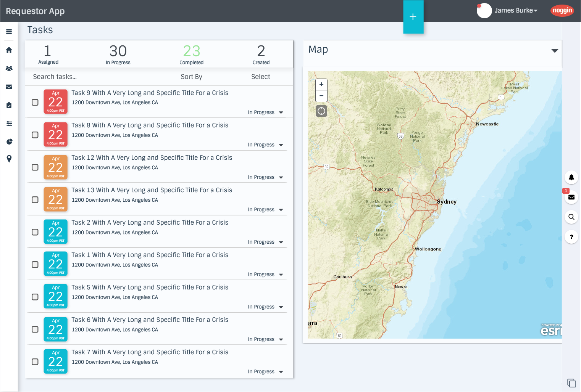
Task: Open the map pin sidebar icon
Action: (x=9, y=159)
